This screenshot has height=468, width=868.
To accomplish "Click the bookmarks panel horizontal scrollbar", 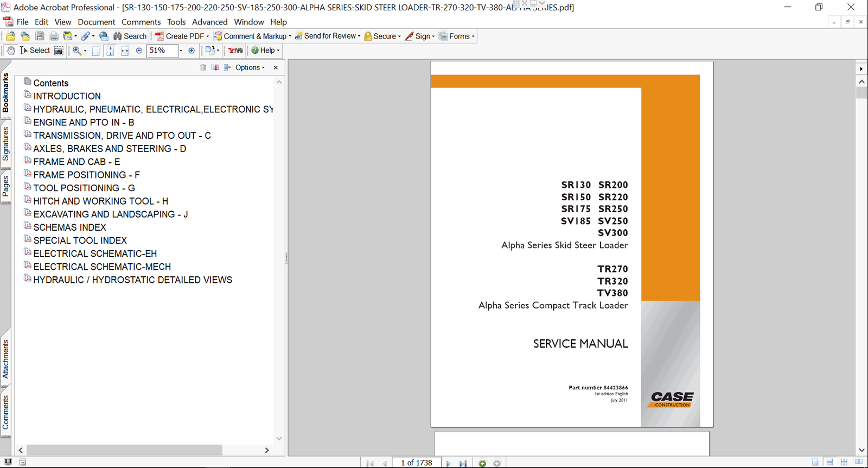I will click(124, 450).
